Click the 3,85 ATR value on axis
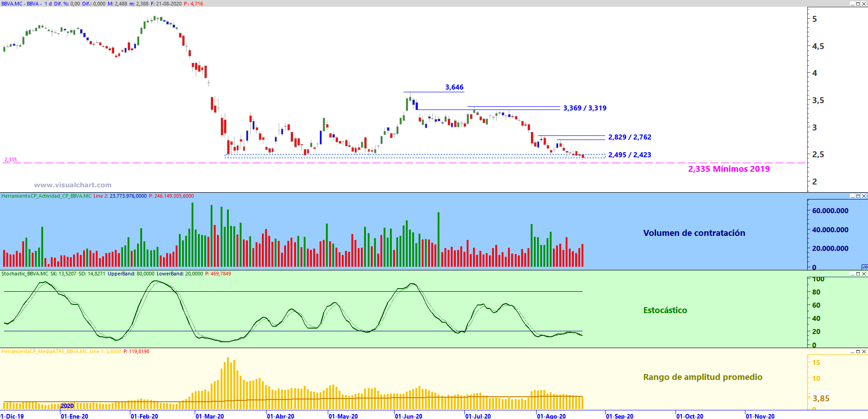The image size is (868, 419). point(821,399)
